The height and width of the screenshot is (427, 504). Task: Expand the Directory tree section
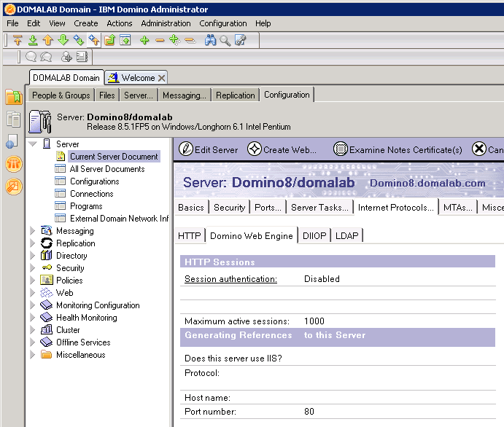33,256
